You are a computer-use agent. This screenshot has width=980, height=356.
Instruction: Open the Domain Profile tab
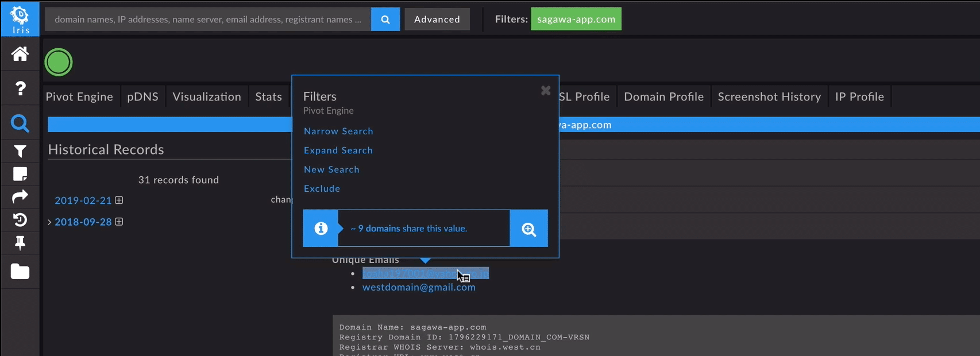point(663,96)
